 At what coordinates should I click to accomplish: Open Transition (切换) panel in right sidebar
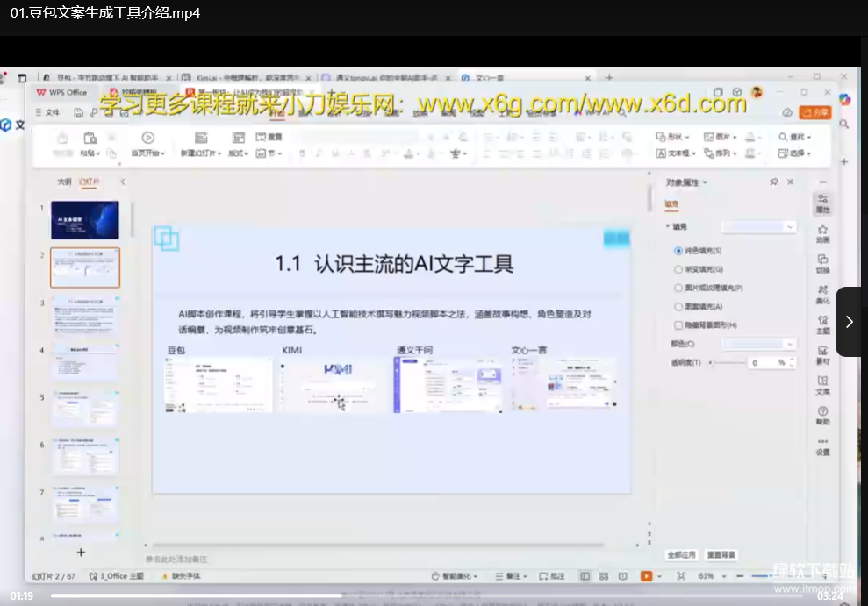(x=822, y=264)
